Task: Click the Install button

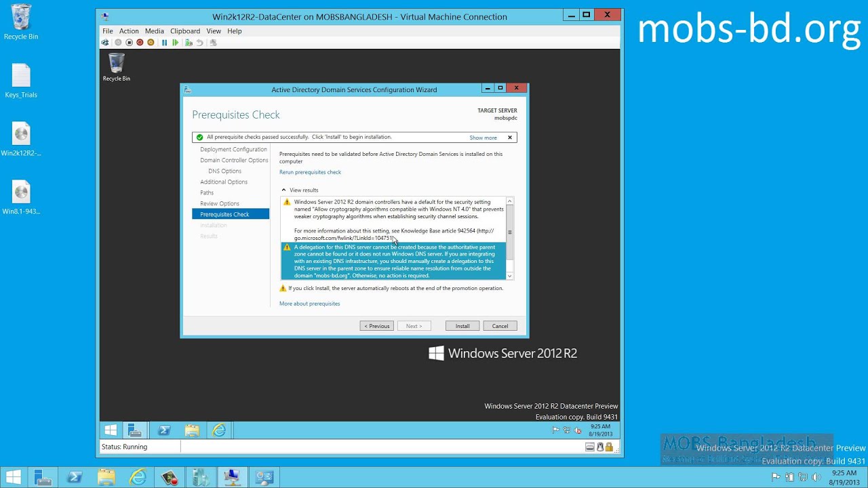Action: coord(462,326)
